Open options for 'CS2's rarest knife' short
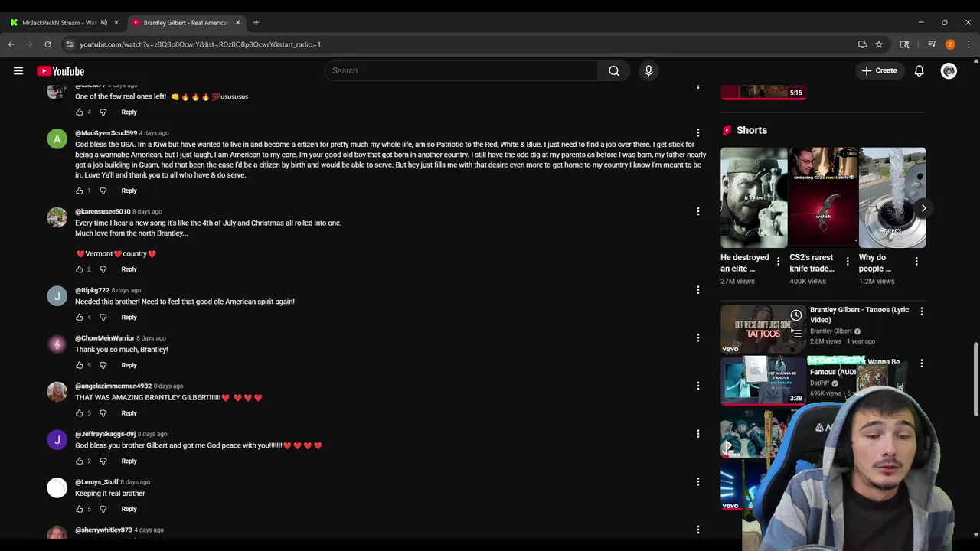The image size is (980, 551). 847,262
